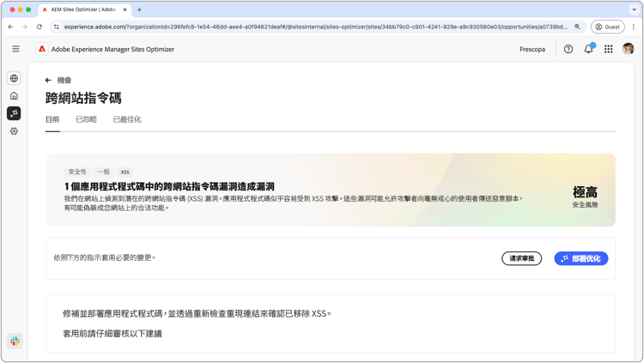Select the opportunities sparkle icon in sidebar
644x363 pixels.
click(x=14, y=113)
